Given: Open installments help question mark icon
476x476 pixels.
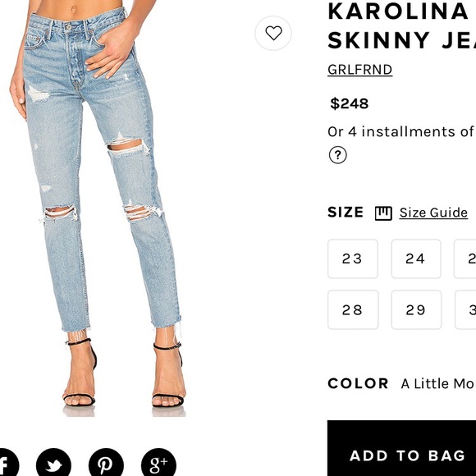Looking at the screenshot, I should (337, 155).
